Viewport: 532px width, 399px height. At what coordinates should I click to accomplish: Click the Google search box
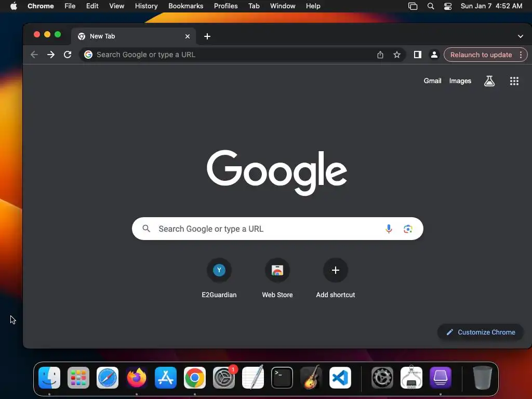[277, 229]
